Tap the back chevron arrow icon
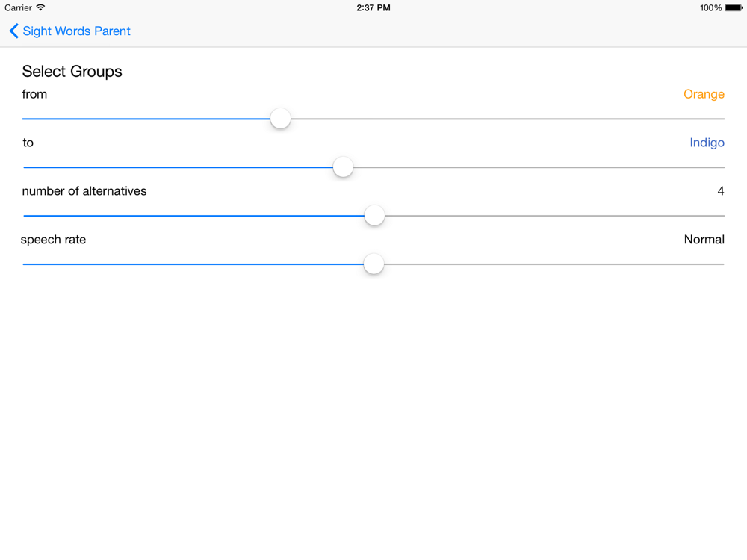The height and width of the screenshot is (560, 747). pos(13,31)
